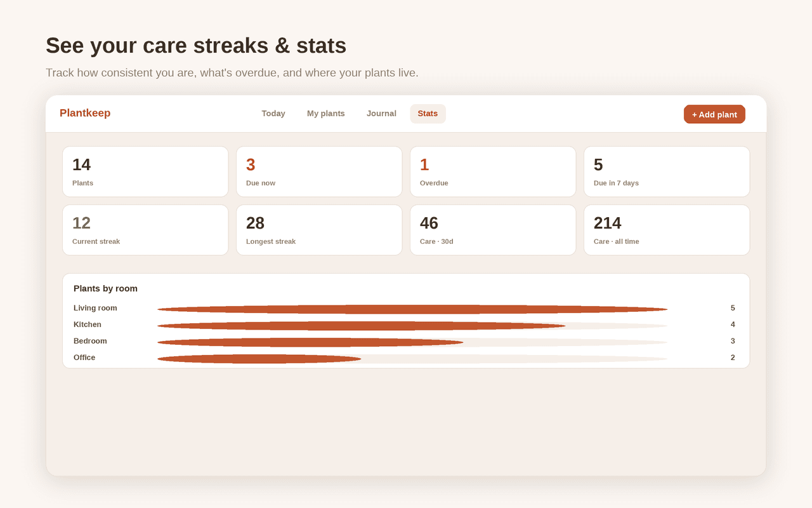The width and height of the screenshot is (812, 508).
Task: Select the Living room row label
Action: click(x=95, y=308)
